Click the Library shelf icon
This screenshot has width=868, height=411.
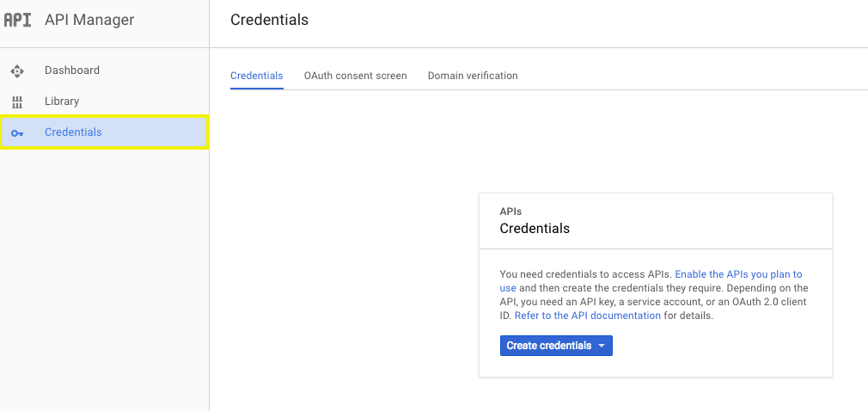[x=17, y=102]
